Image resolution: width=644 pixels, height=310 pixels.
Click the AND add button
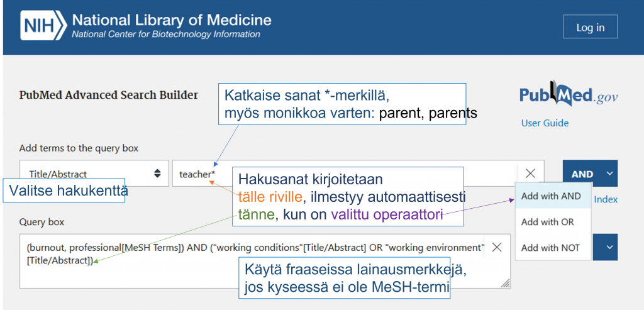pyautogui.click(x=582, y=174)
